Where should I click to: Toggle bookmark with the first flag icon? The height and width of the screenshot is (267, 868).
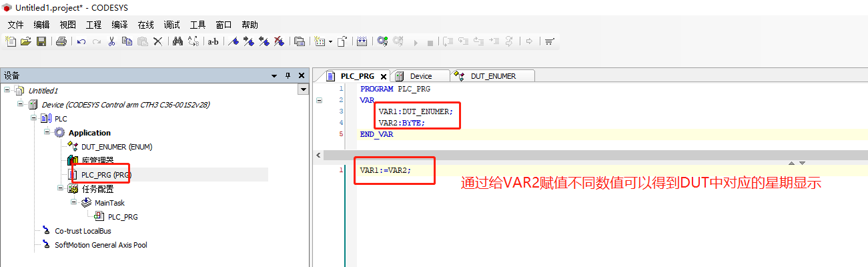(x=234, y=41)
